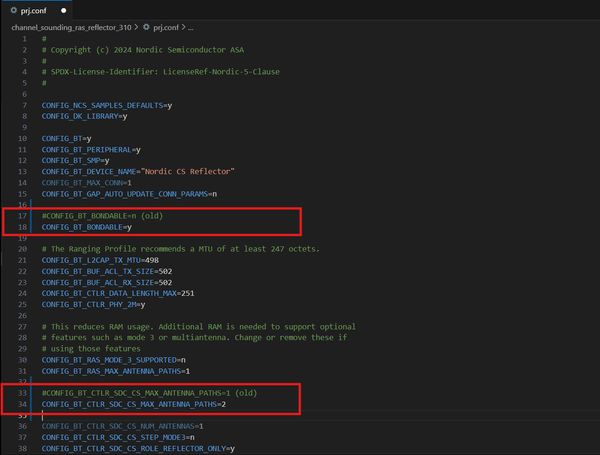Click the commented #CONFIG_BT_BONDABLE=n (old) line
Image resolution: width=600 pixels, height=455 pixels.
102,215
